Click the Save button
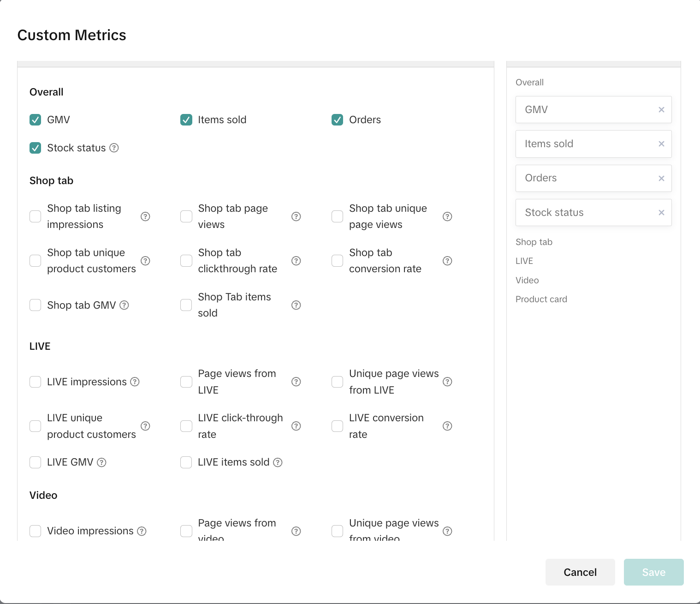Viewport: 700px width, 604px height. point(653,572)
